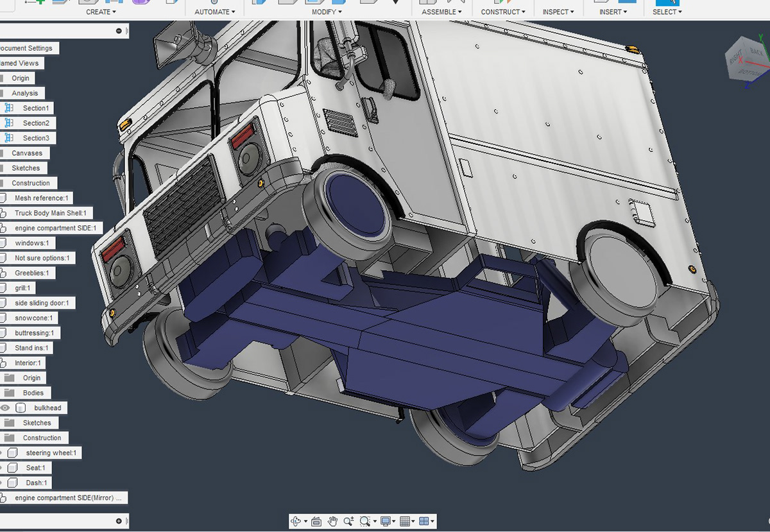This screenshot has height=532, width=770.
Task: Select Named Views in the browser
Action: pyautogui.click(x=21, y=63)
